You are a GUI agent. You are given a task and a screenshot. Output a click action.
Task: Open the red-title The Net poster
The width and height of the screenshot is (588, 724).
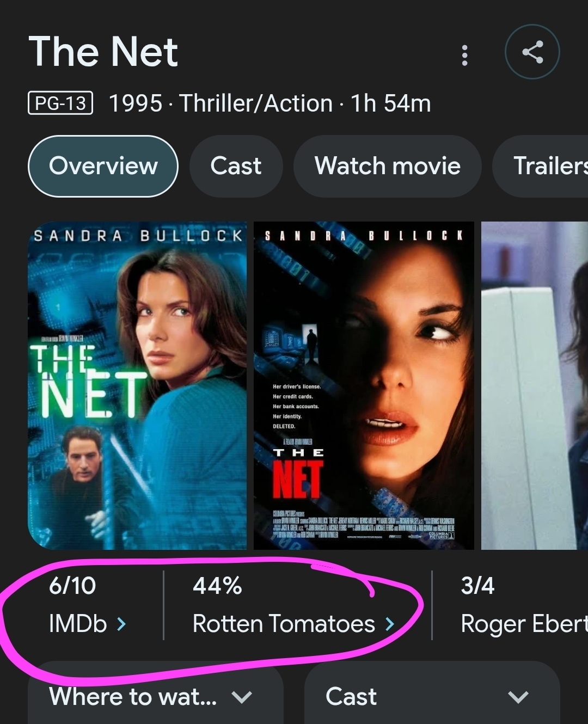pyautogui.click(x=364, y=385)
